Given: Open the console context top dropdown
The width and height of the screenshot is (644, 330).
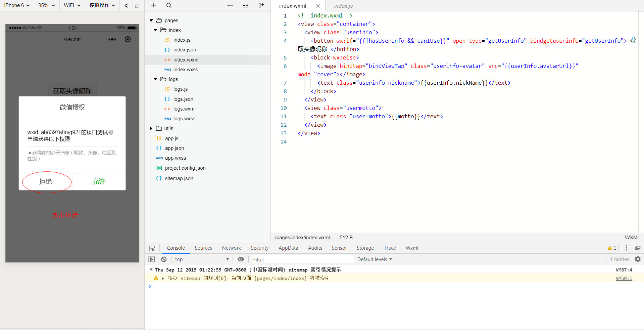Looking at the screenshot, I should point(202,259).
